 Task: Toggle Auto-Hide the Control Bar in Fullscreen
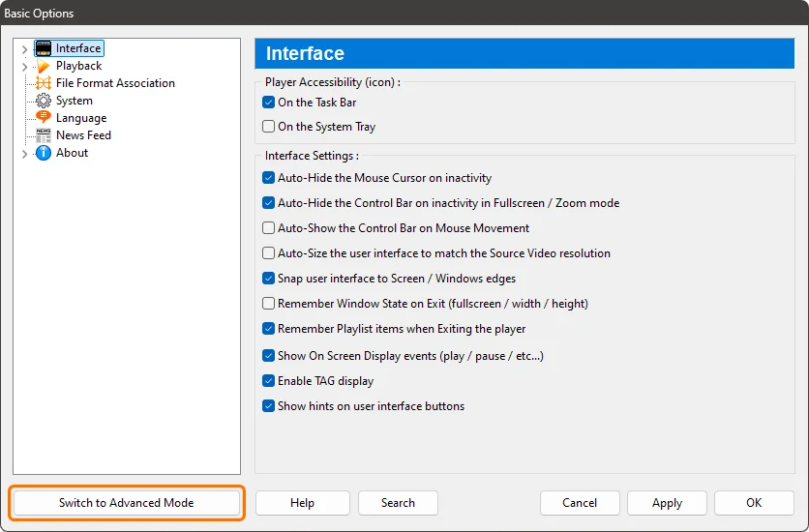coord(268,202)
